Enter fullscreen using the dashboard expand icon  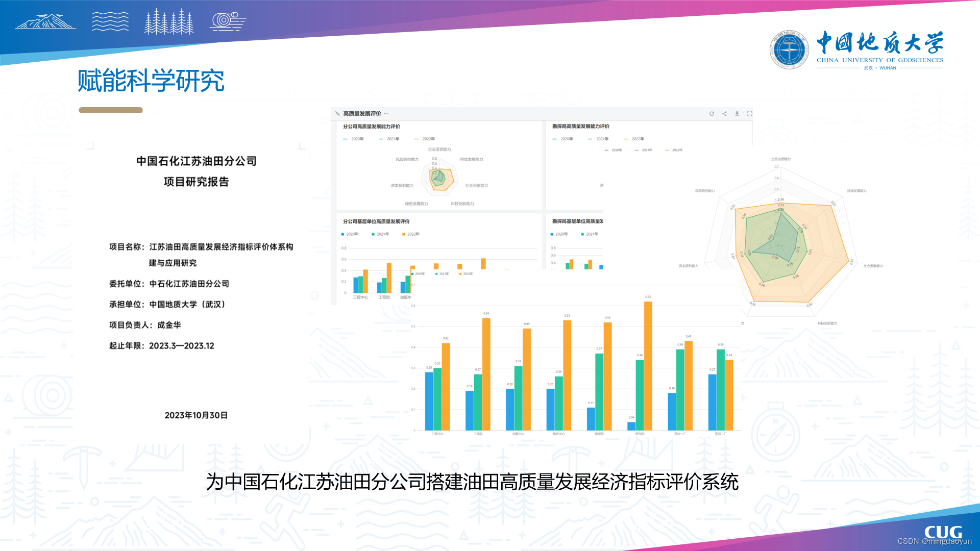750,114
